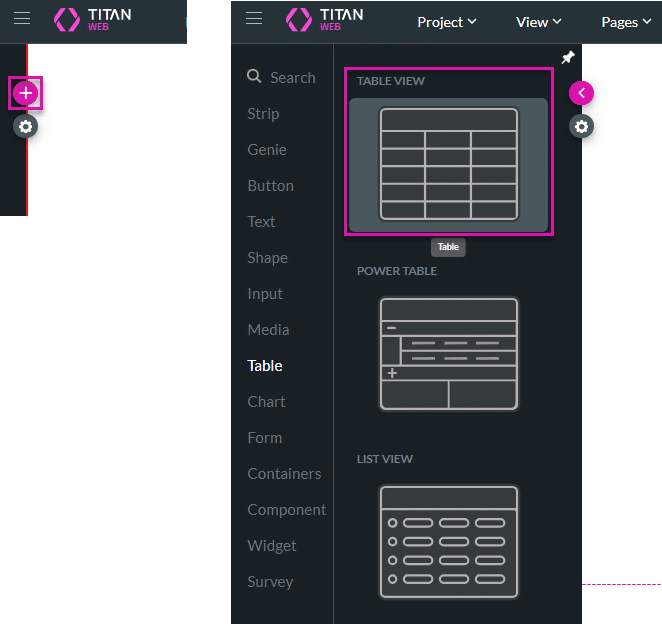Click the Search field in sidebar
This screenshot has width=662, height=624.
click(x=292, y=78)
